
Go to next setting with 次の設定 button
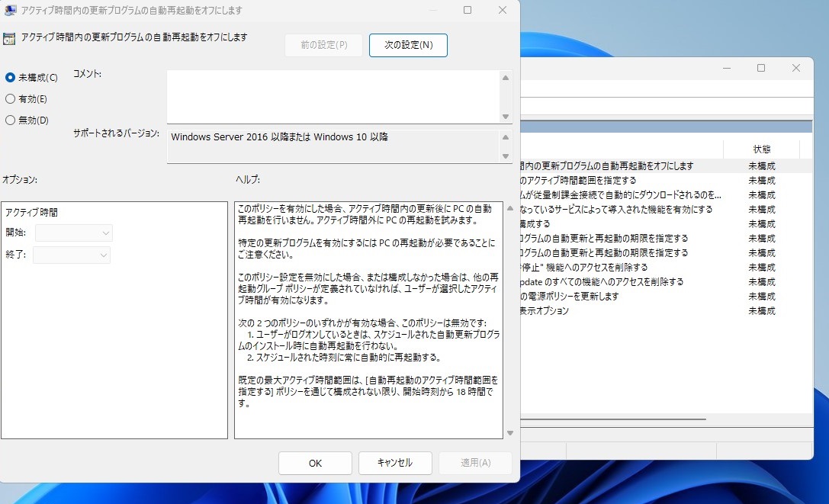tap(408, 45)
